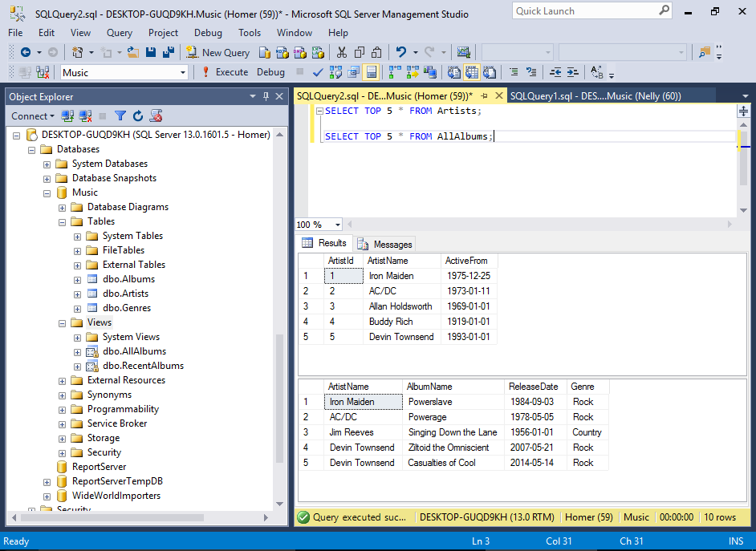Toggle Results to Text output mode

(453, 72)
